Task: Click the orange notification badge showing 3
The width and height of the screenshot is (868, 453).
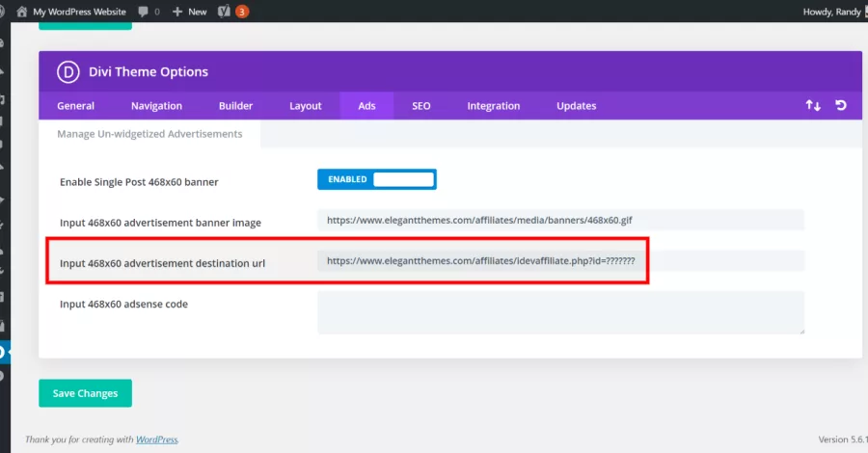Action: [x=242, y=12]
